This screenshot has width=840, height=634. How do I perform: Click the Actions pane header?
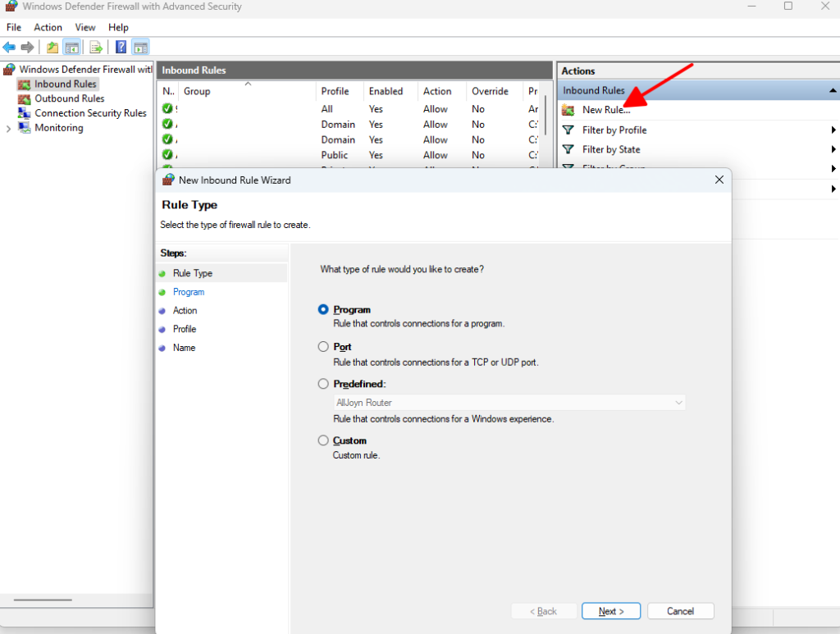[x=698, y=71]
